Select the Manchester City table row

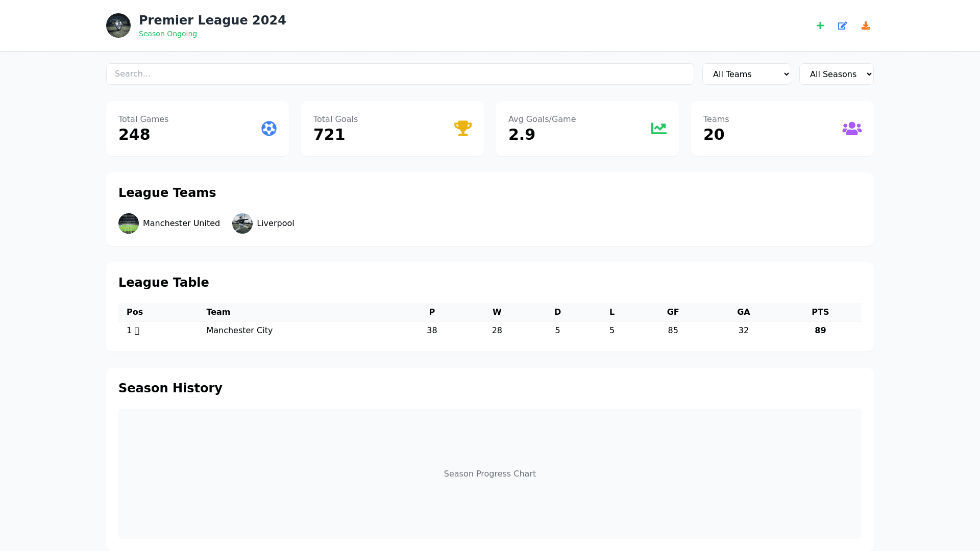[489, 331]
